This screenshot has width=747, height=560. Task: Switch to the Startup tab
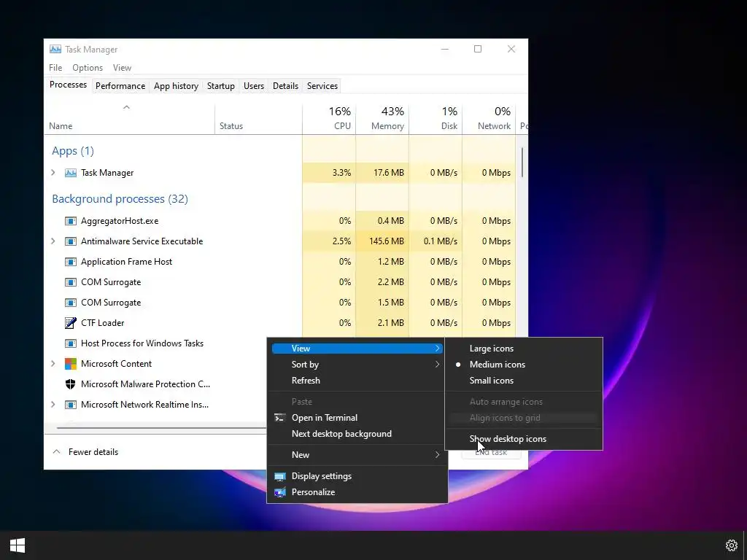coord(220,86)
